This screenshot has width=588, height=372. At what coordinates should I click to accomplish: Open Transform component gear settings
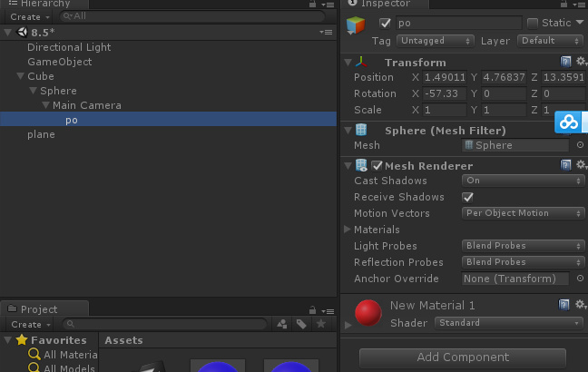(x=581, y=61)
